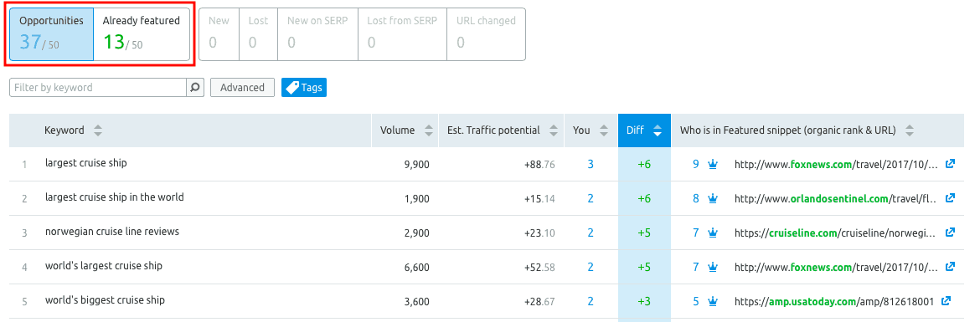
Task: Click keyword 'world's largest cruise ship'
Action: point(104,266)
